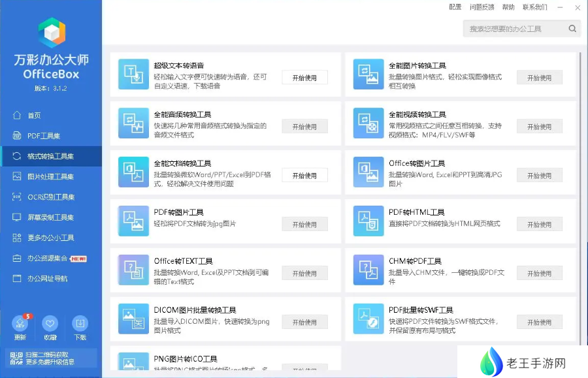Click the PDF转HTML工具 icon
Viewport: 588px width, 378px height.
368,221
